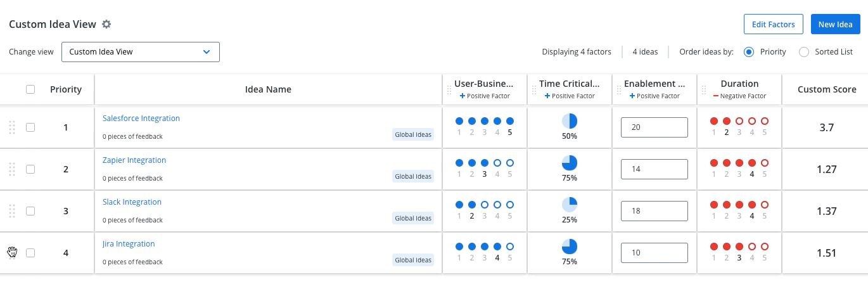This screenshot has height=289, width=868.
Task: Set Zapier User-Business rating to dot 5
Action: tap(510, 163)
